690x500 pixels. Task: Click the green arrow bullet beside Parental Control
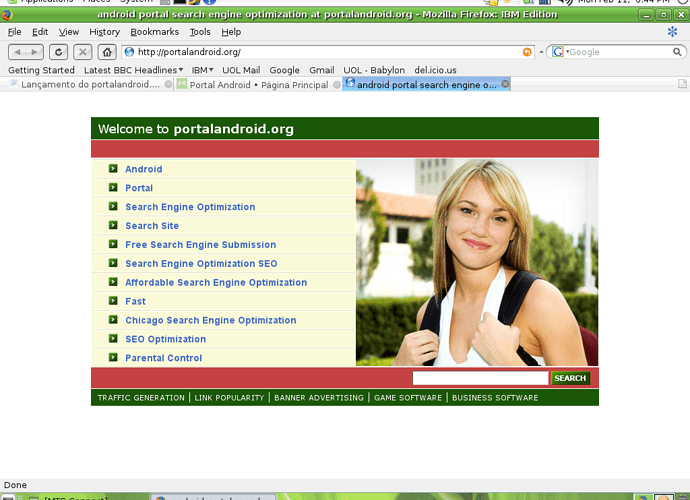coord(113,357)
